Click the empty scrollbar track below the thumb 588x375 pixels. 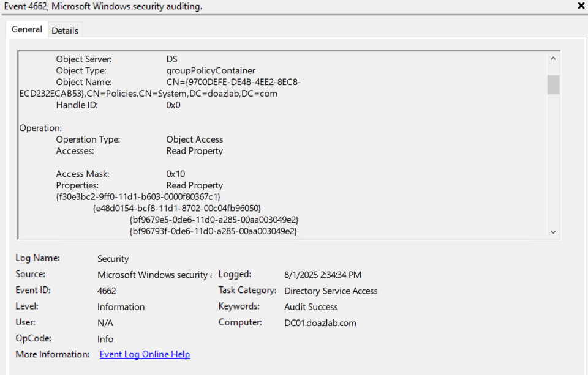pyautogui.click(x=553, y=159)
